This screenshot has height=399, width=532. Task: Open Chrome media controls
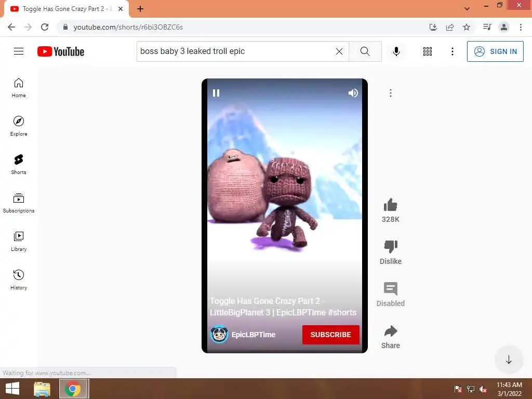point(487,27)
